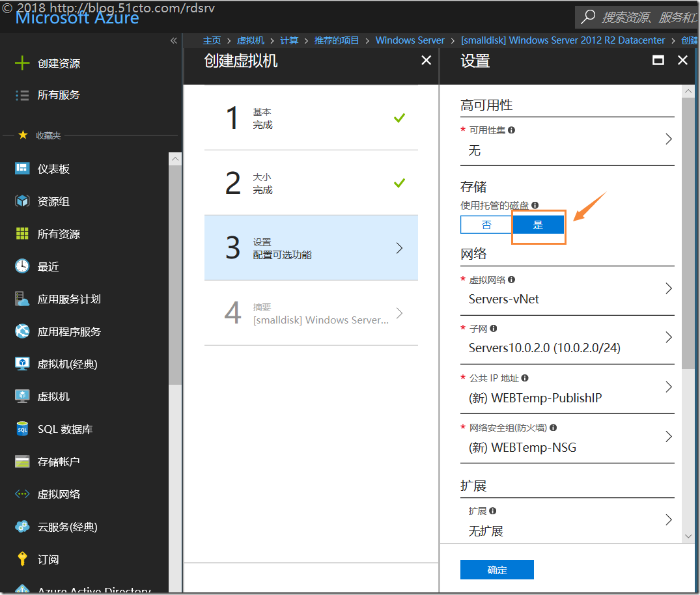Screen dimensions: 700x595
Task: Open the SQL 数据库 menu item
Action: click(85, 430)
